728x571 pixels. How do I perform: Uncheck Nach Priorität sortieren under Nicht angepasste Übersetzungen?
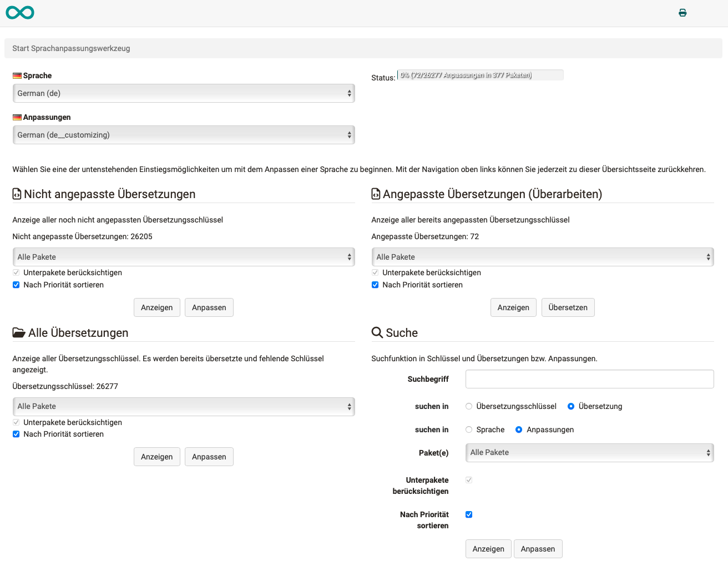[x=16, y=285]
